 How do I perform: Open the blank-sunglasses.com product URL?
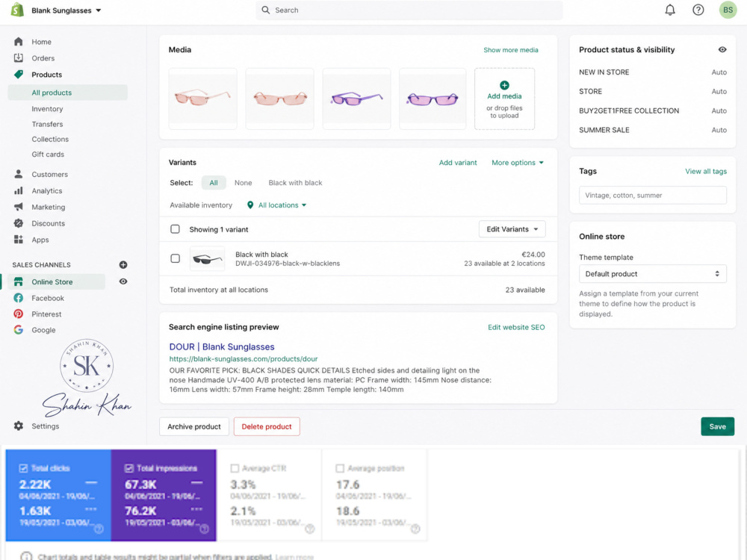click(244, 359)
